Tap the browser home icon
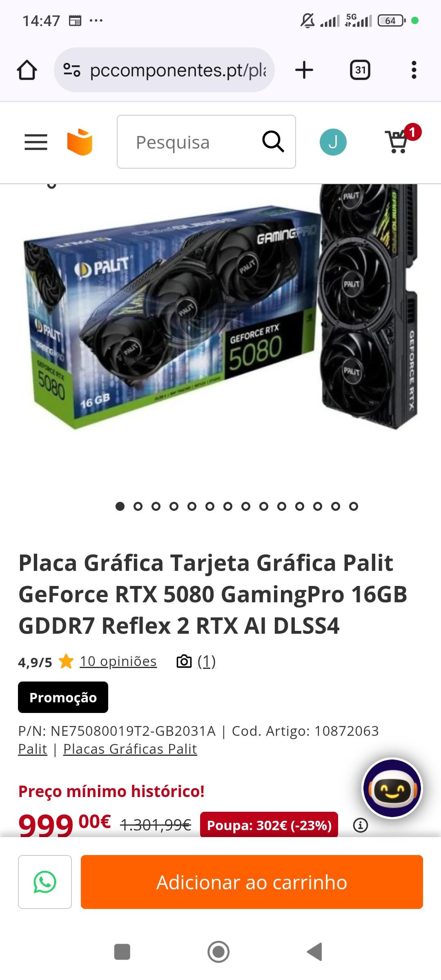Screen dimensions: 441x980 (27, 70)
